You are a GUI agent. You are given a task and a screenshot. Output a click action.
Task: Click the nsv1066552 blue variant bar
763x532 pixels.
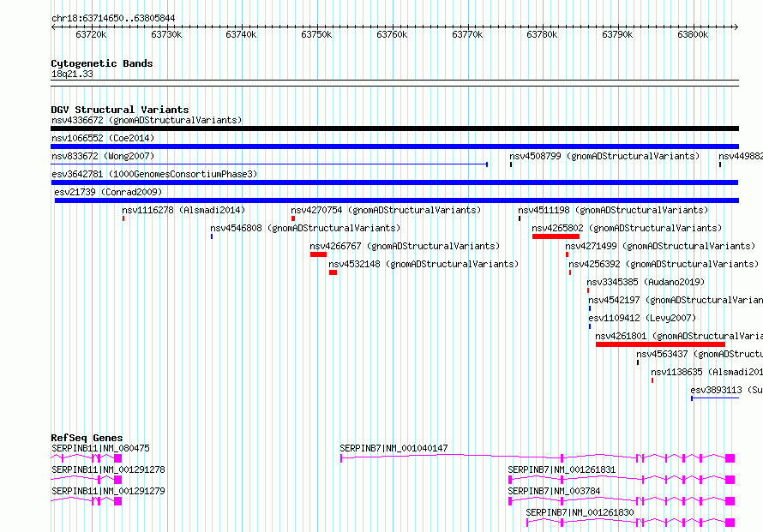394,146
